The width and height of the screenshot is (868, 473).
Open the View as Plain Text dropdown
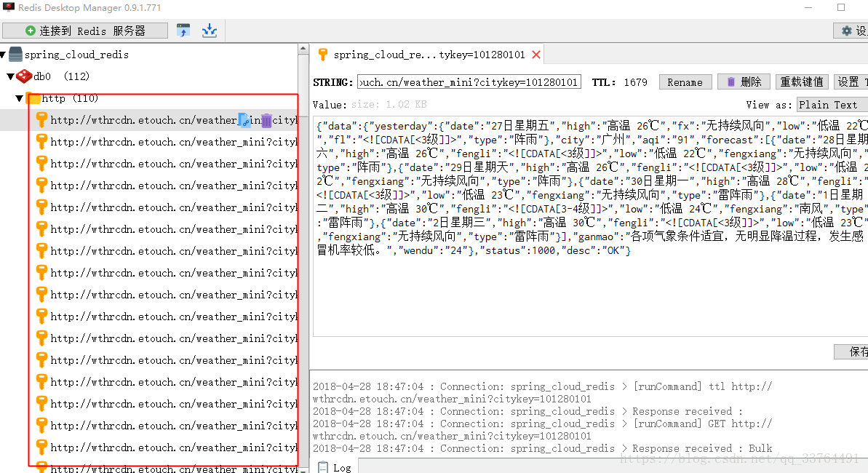tap(832, 105)
